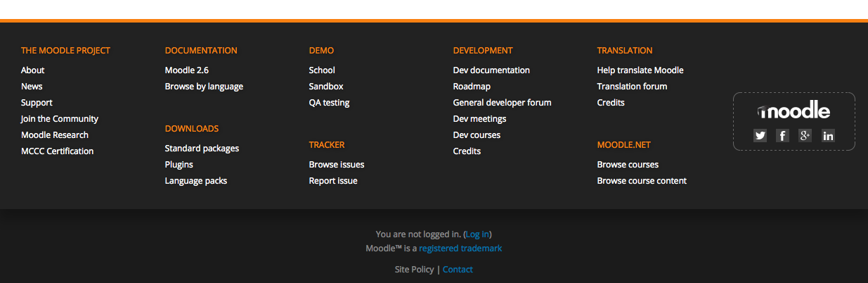Open Credits under Translation
The width and height of the screenshot is (868, 283).
click(611, 103)
